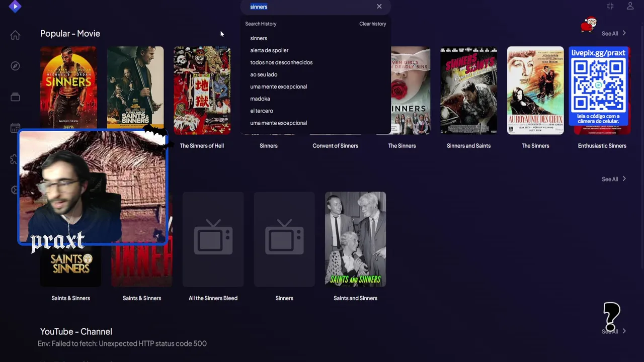Click 'See All' for Popular - Movie
The width and height of the screenshot is (644, 362).
point(614,34)
